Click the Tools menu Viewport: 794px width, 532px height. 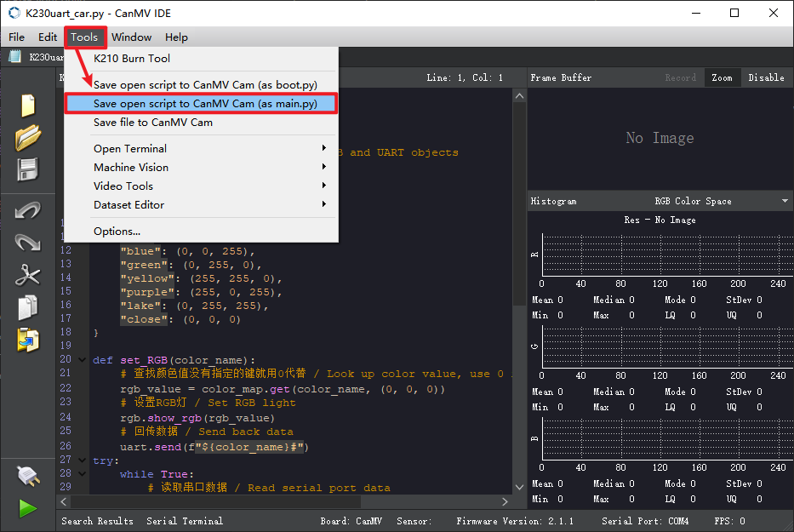tap(84, 37)
